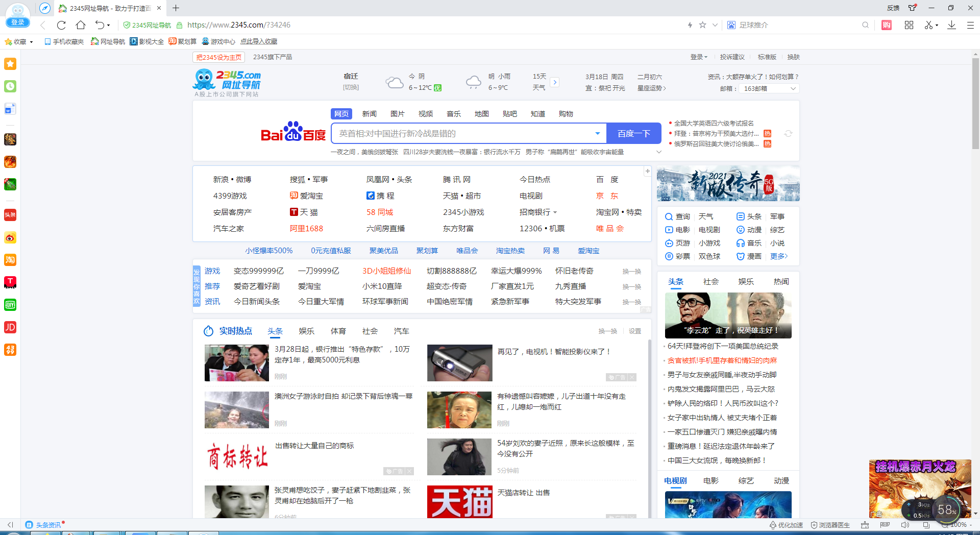Image resolution: width=980 pixels, height=535 pixels.
Task: Click the JD icon in left sidebar
Action: [x=10, y=327]
